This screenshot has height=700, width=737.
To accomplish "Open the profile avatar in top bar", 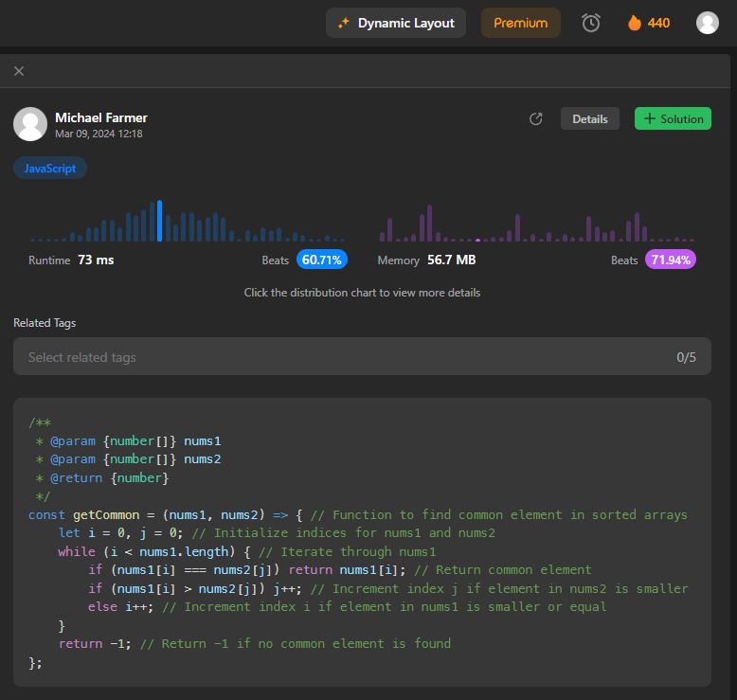I will tap(707, 23).
